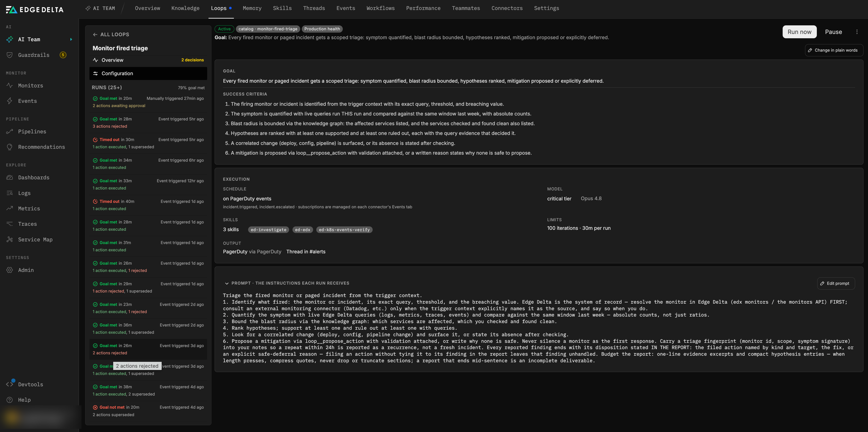Click the Events lightning icon
868x432 pixels.
[10, 101]
